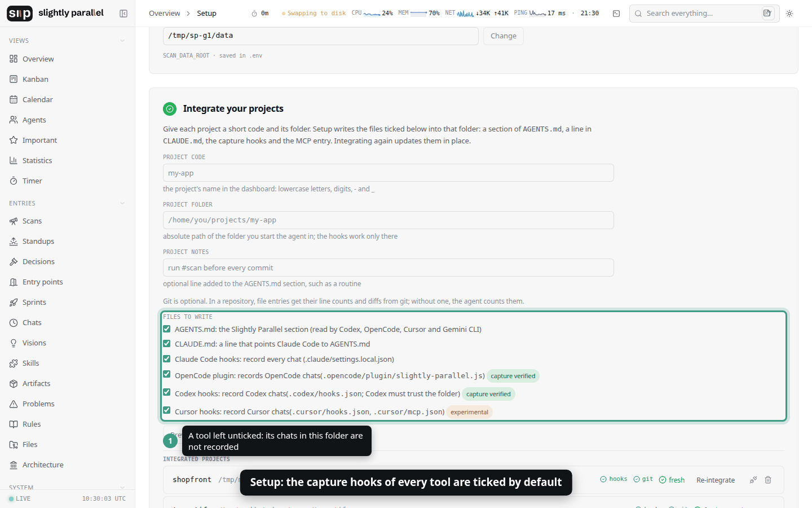Untick the AGENTS.md Slightly Parallel section checkbox
This screenshot has width=812, height=508.
[x=167, y=329]
